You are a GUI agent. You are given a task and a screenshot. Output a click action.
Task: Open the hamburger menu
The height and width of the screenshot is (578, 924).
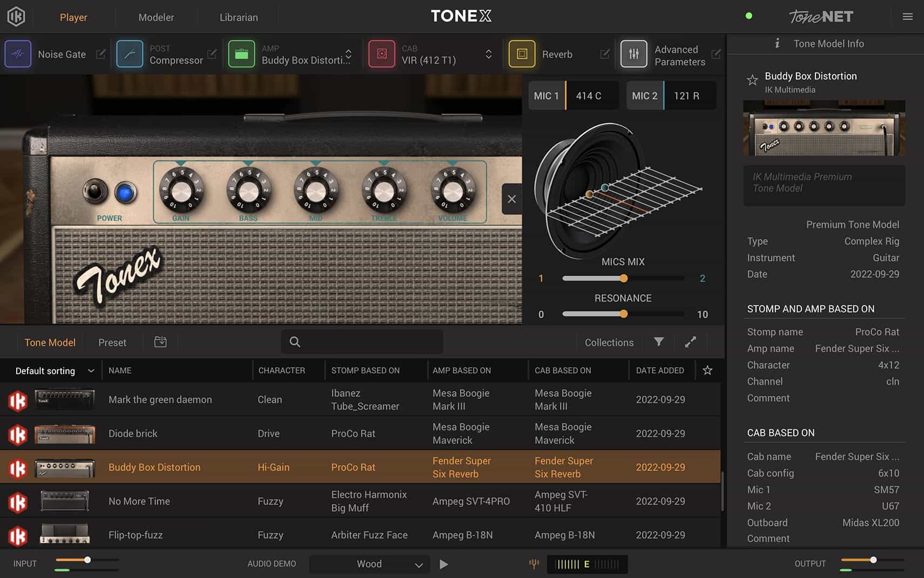point(908,17)
